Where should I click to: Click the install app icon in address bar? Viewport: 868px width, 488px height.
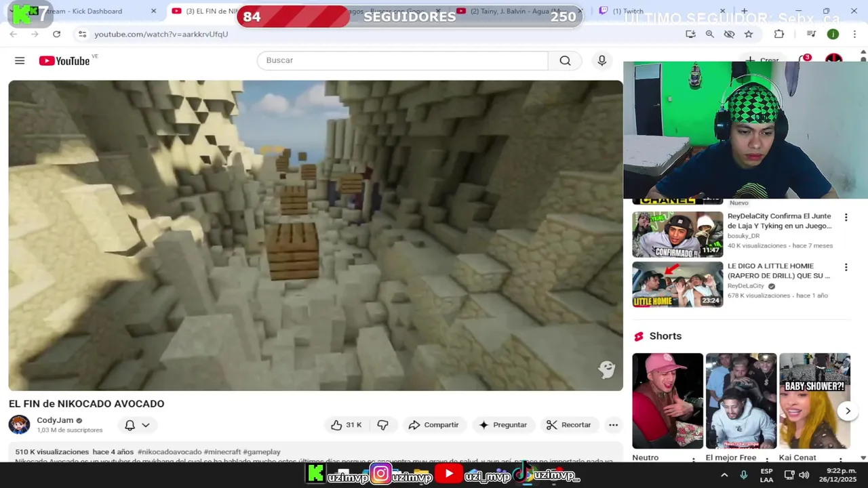690,34
